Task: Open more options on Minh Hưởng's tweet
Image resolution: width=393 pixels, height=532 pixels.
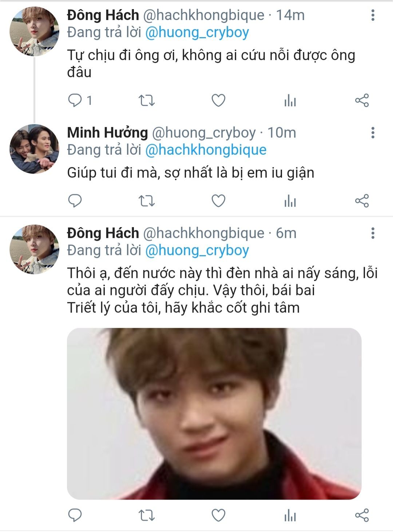Action: pos(373,133)
